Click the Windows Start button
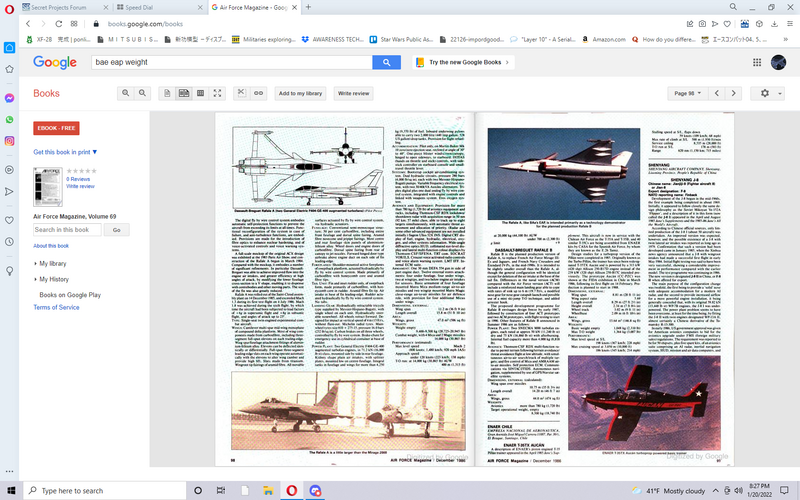Image resolution: width=800 pixels, height=500 pixels. click(x=11, y=490)
